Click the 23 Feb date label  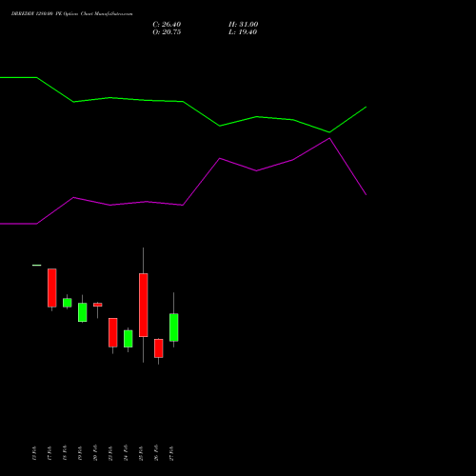[110, 453]
